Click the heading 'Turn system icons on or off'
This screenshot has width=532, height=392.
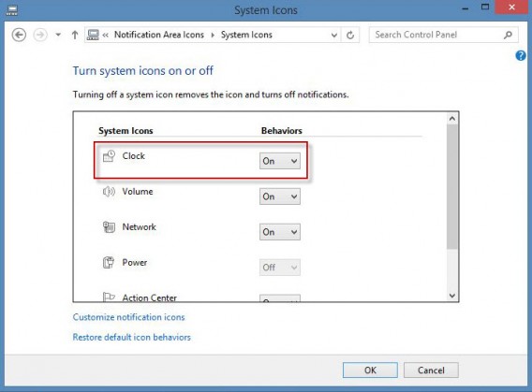tap(143, 71)
